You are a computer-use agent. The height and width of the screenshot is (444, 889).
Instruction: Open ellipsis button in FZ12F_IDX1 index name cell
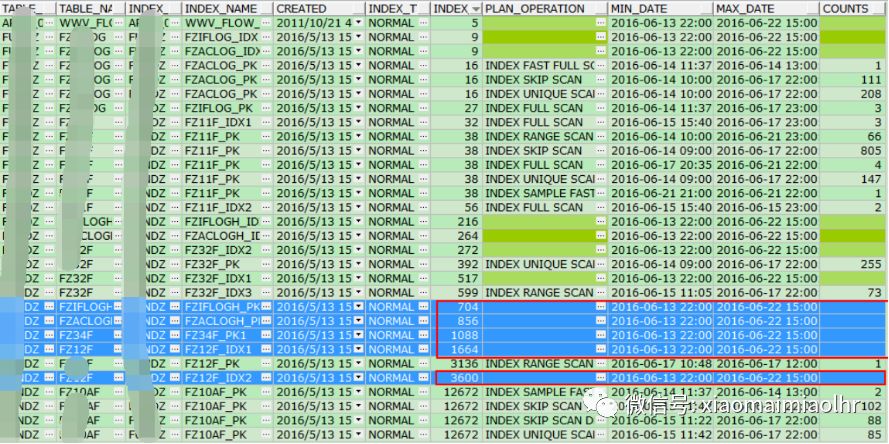(x=266, y=349)
